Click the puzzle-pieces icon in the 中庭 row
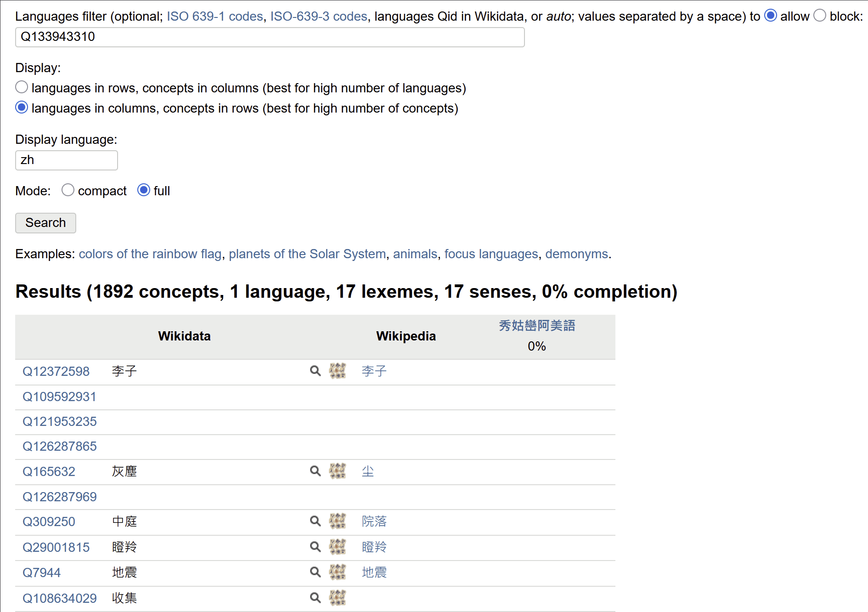This screenshot has width=868, height=612. click(x=338, y=521)
